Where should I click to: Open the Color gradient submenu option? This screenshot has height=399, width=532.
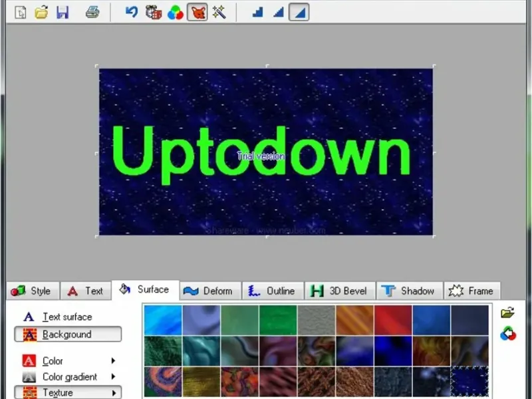(x=69, y=376)
